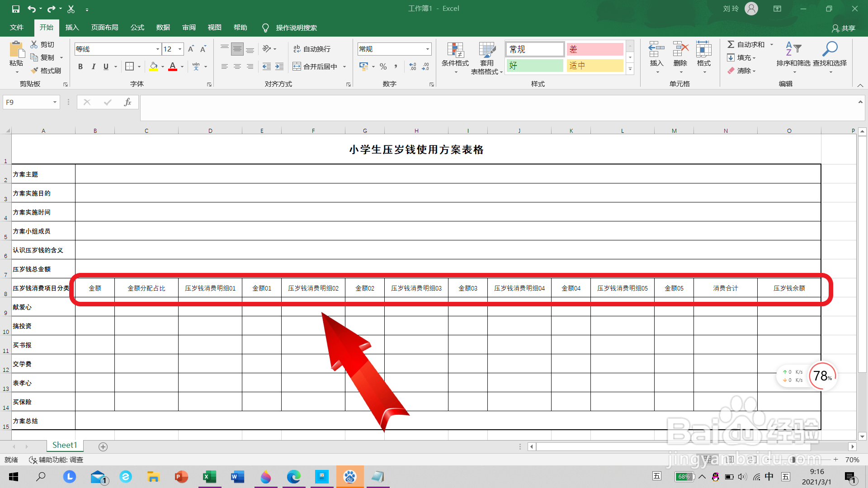Open the number format dropdown 常规
Image resolution: width=868 pixels, height=488 pixels.
point(427,49)
